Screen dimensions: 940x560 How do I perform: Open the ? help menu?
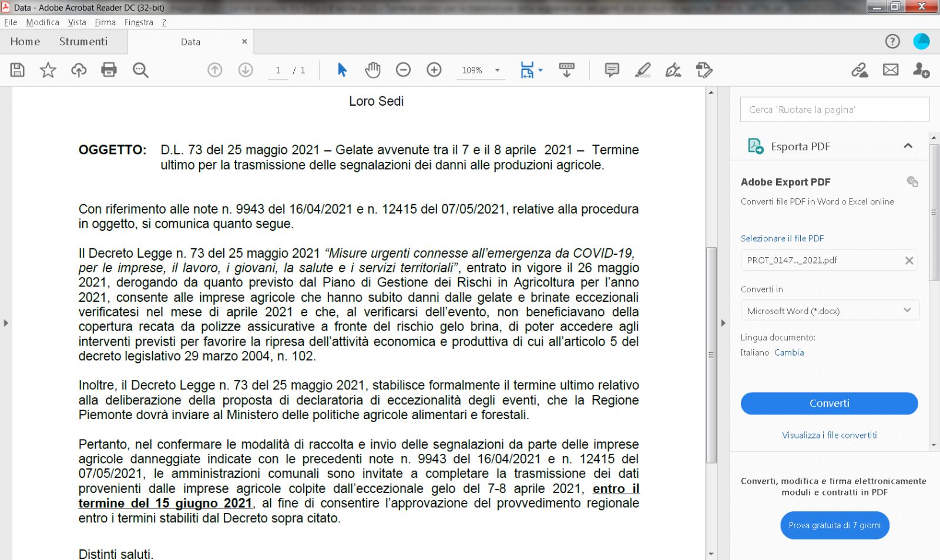click(164, 22)
